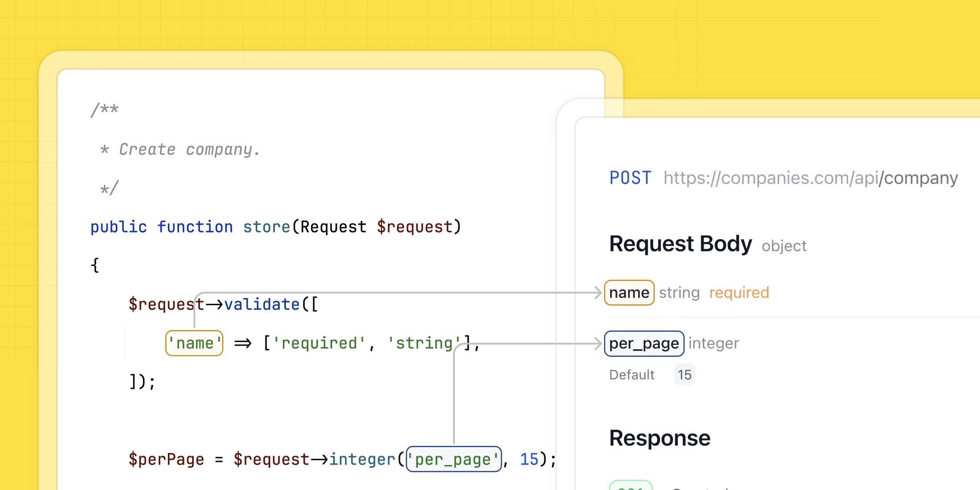Click the highlighted 'per_page' string in code
The image size is (980, 490).
tap(454, 459)
